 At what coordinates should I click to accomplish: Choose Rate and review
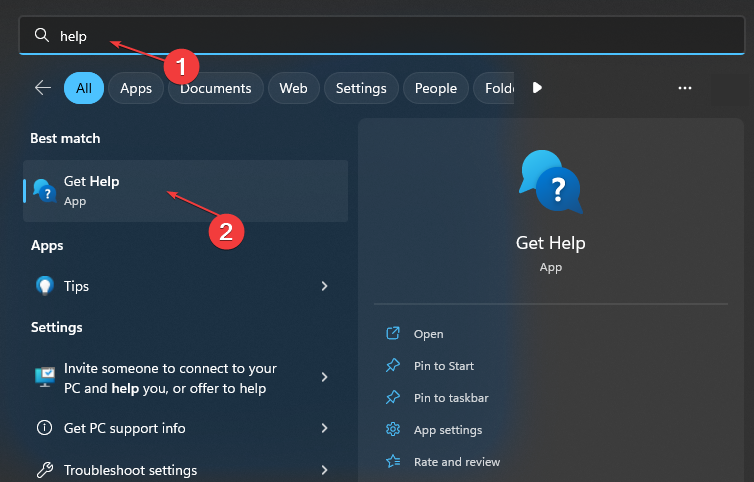[x=457, y=462]
